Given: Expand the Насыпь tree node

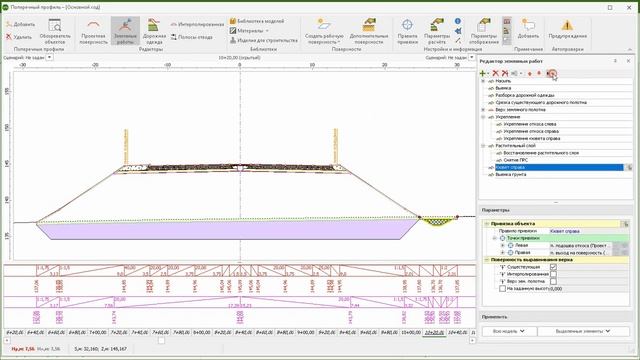Looking at the screenshot, I should (483, 81).
